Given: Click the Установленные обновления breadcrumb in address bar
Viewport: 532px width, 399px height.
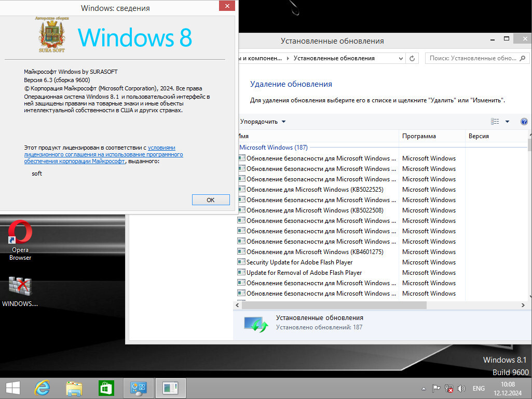Looking at the screenshot, I should pos(334,58).
